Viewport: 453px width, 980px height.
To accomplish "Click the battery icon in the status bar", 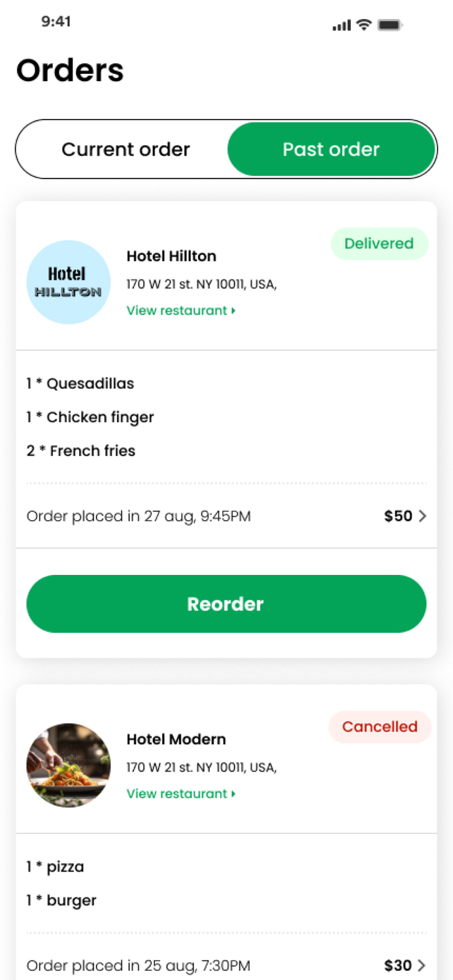I will (x=388, y=24).
